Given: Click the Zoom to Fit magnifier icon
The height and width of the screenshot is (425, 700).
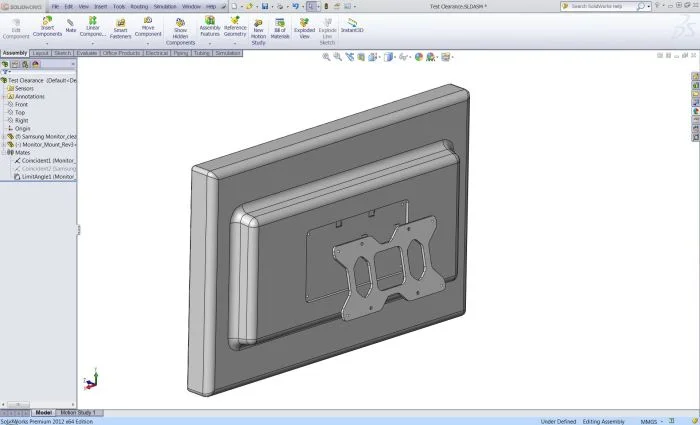Looking at the screenshot, I should (326, 57).
